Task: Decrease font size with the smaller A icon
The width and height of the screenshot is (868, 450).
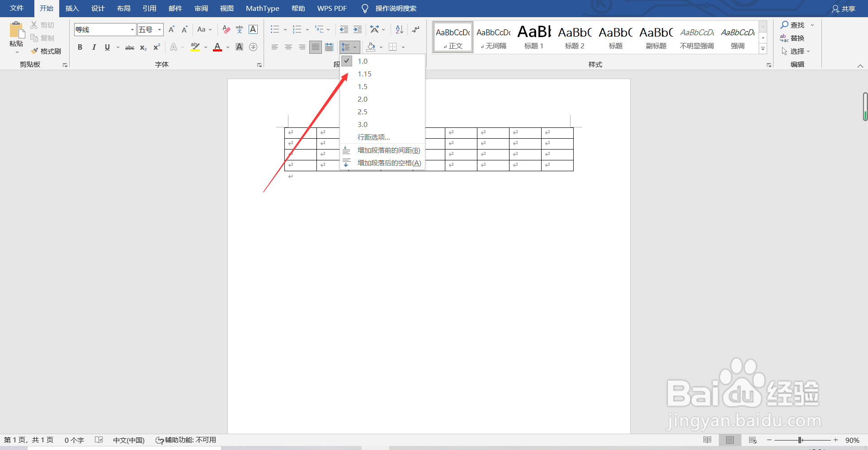Action: 184,29
